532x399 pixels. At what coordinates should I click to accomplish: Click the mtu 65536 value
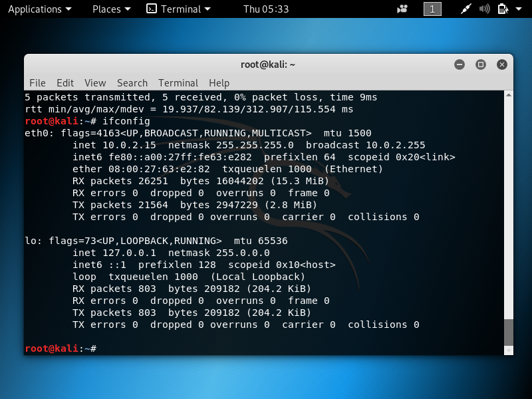pos(273,241)
